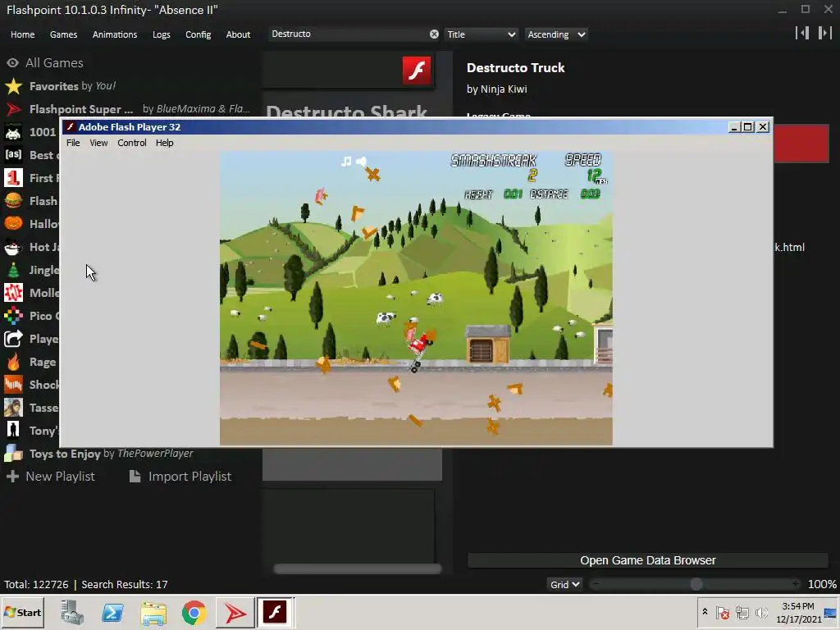The width and height of the screenshot is (840, 630).
Task: Select the Rage playlist flame icon
Action: (13, 362)
